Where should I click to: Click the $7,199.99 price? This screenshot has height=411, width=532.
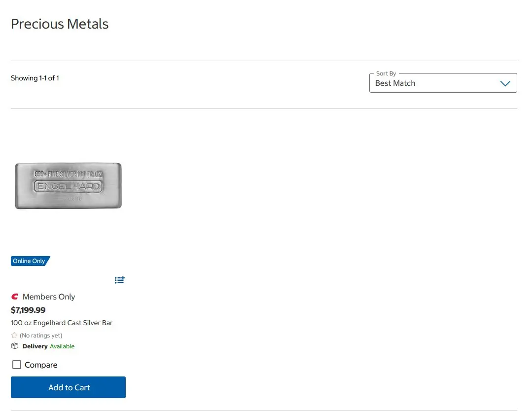tap(28, 310)
